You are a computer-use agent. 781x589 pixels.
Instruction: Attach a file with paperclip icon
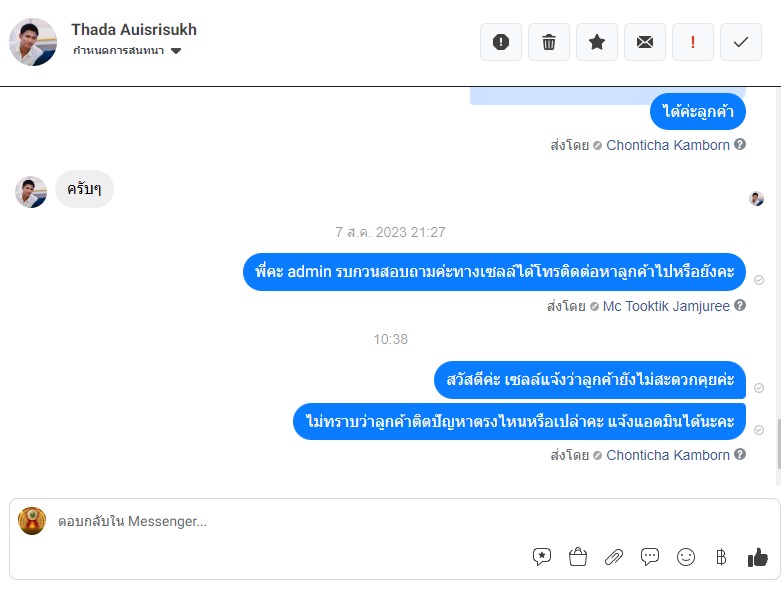point(614,557)
